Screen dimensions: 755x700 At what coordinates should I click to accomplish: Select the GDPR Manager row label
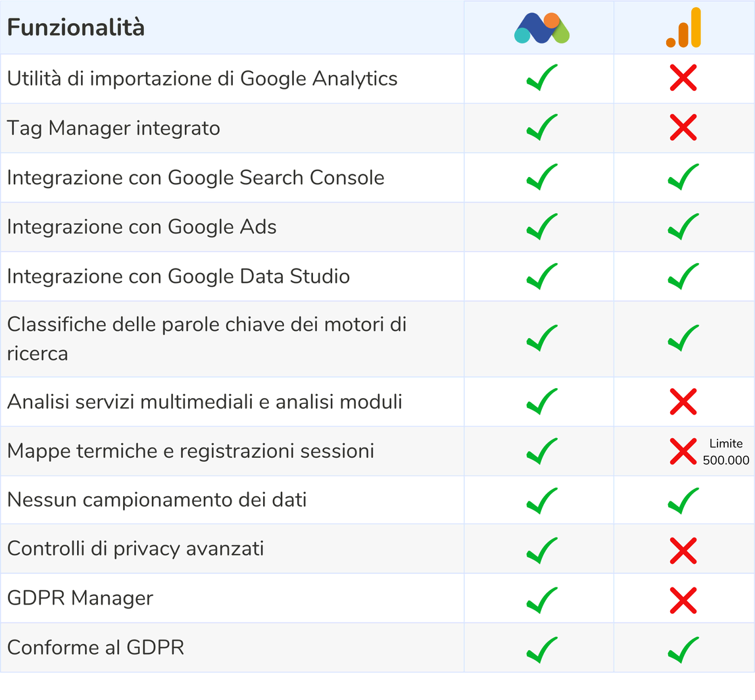pos(80,598)
